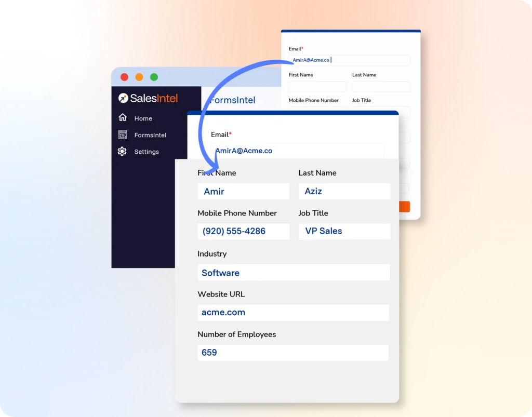Click the Job Title label in front form
Screen dimensions: 532x417
(313, 213)
